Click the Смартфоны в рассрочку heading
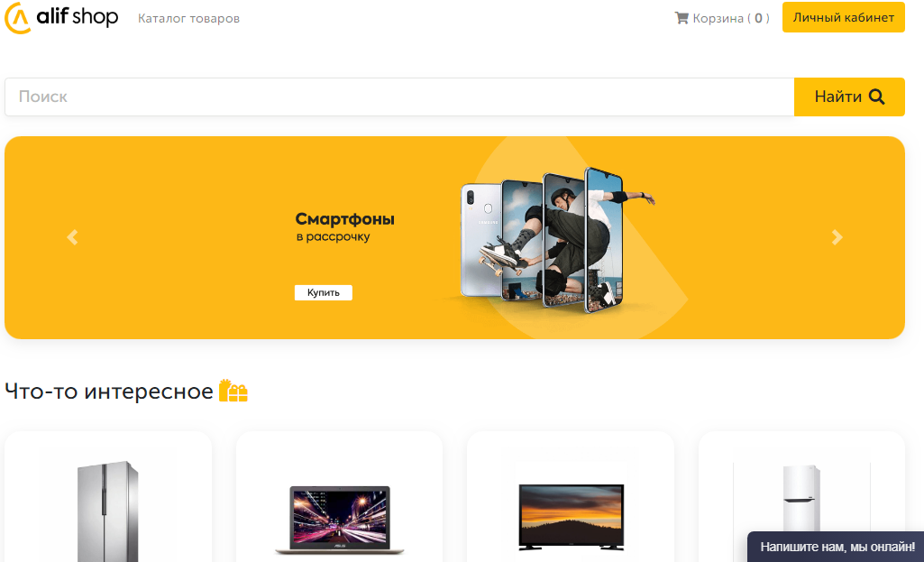Viewport: 924px width, 562px height. click(344, 227)
